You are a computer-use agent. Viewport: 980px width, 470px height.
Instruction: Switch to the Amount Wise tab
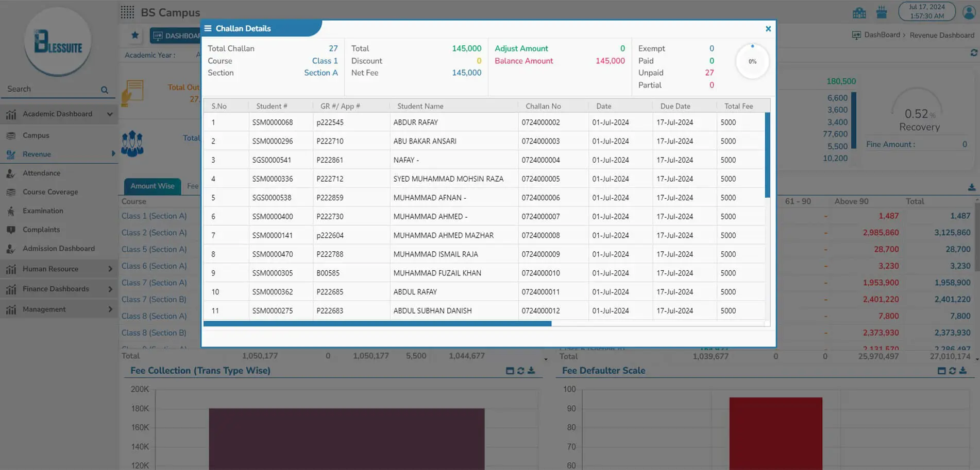tap(152, 186)
